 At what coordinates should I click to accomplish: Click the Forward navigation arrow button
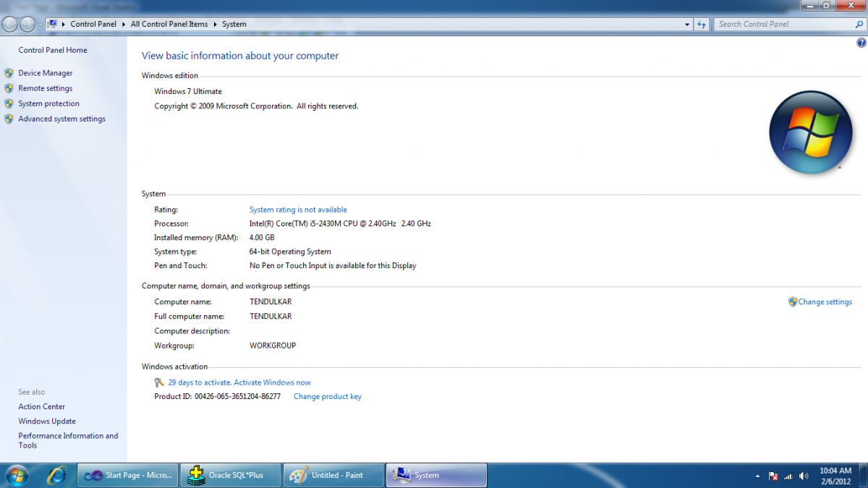click(x=27, y=24)
